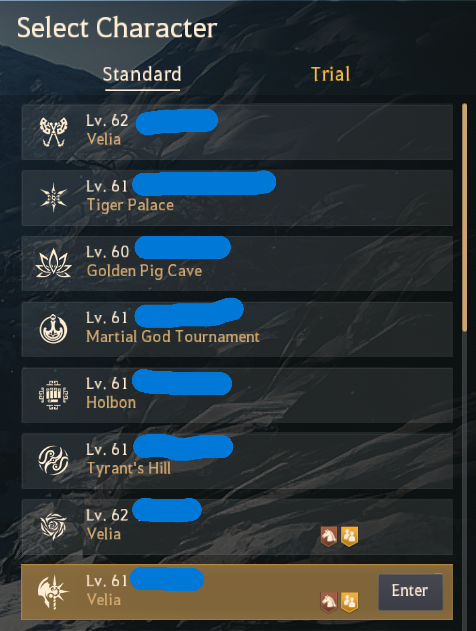Click the character list scrollbar handle
The height and width of the screenshot is (631, 476).
point(465,217)
